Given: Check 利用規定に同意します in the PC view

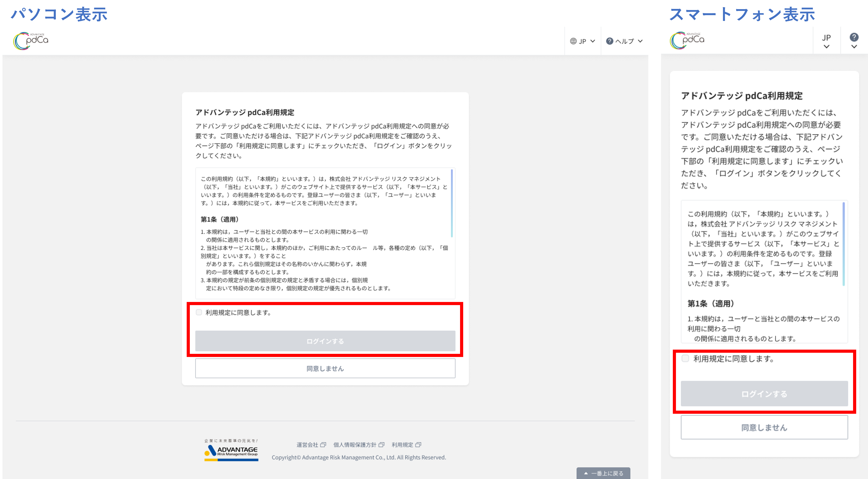Looking at the screenshot, I should (199, 312).
